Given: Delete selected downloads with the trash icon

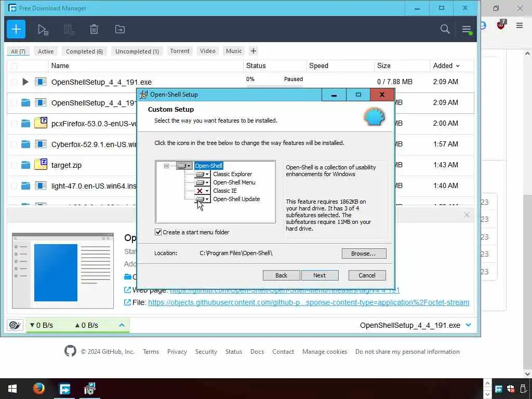Looking at the screenshot, I should [94, 30].
